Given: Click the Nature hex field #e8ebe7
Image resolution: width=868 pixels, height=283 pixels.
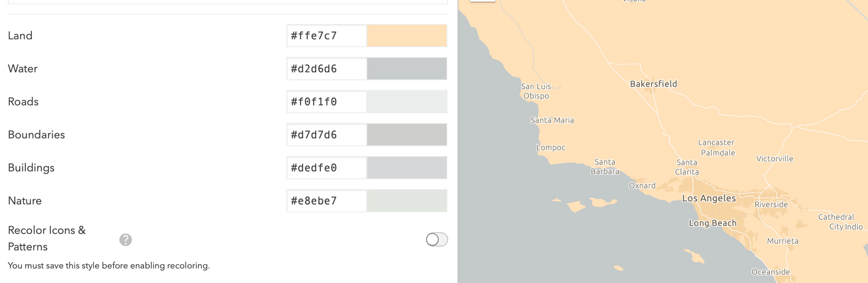Looking at the screenshot, I should 326,201.
